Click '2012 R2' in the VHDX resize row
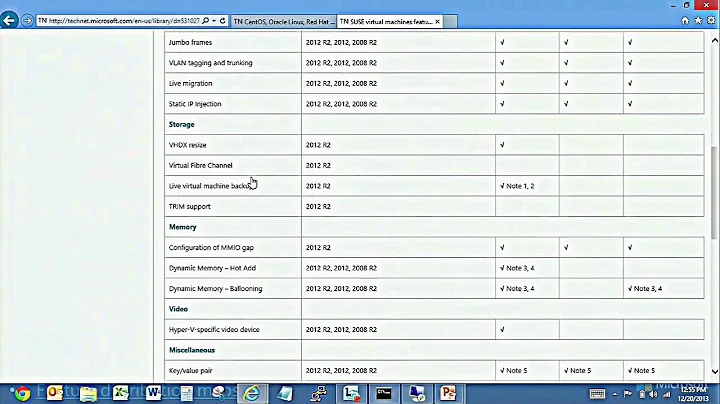The height and width of the screenshot is (404, 720). (318, 145)
